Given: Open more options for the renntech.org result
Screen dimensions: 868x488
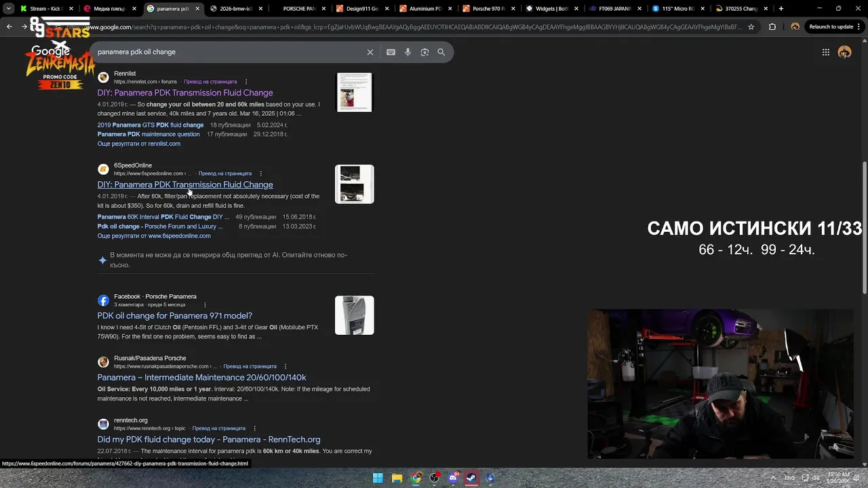Looking at the screenshot, I should [x=254, y=428].
